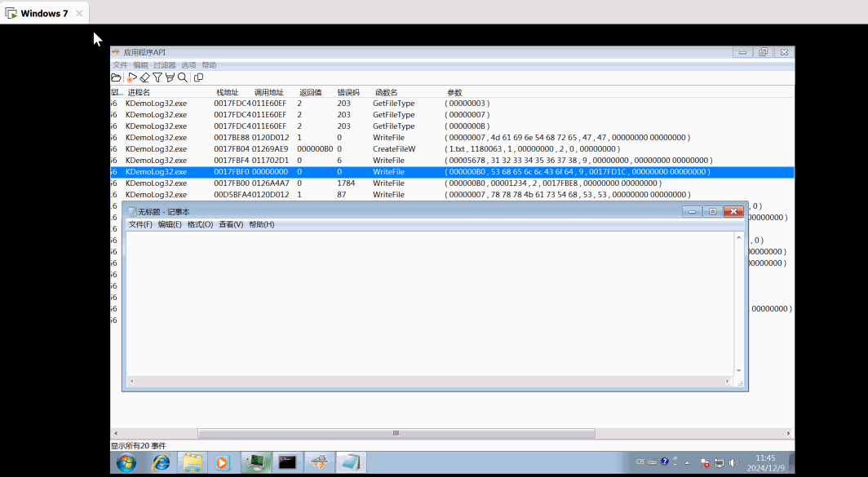Select the WriteFile row with error 1784

(x=452, y=183)
